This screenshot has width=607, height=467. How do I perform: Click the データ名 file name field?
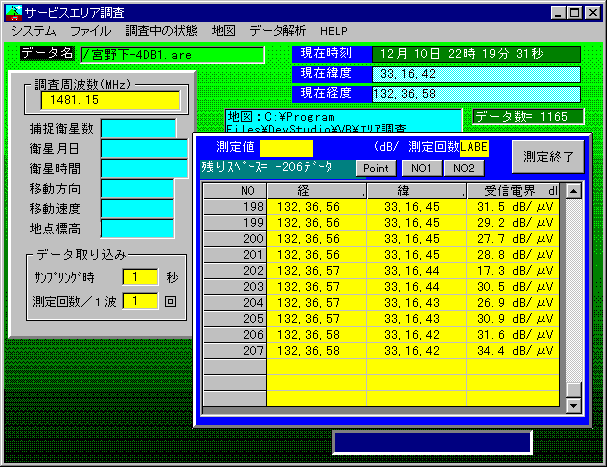point(172,55)
